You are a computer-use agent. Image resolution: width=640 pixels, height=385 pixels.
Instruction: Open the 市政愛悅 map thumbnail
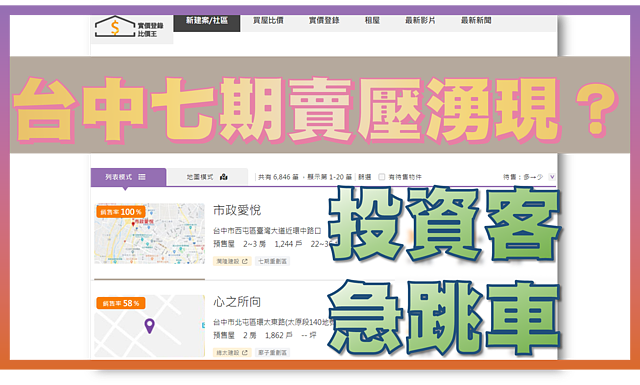click(149, 234)
